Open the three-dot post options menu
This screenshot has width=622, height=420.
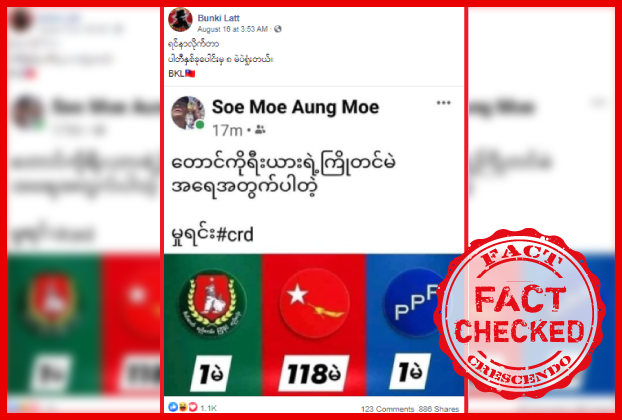tap(443, 103)
